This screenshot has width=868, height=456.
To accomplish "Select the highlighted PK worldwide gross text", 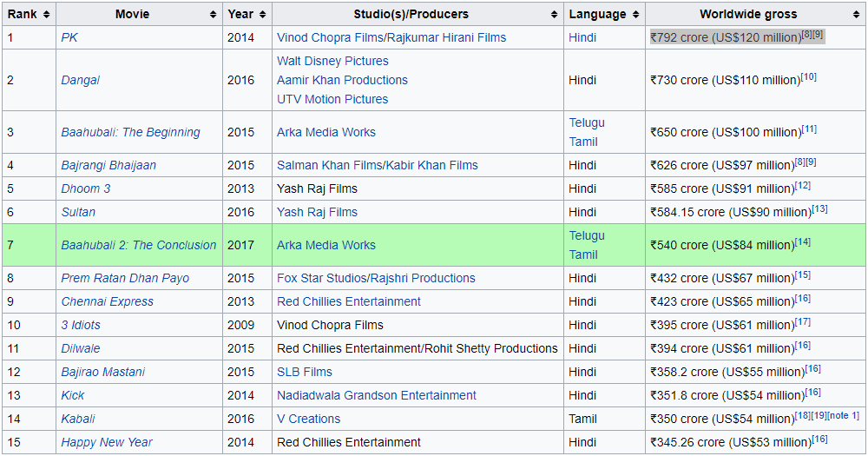I will [x=725, y=37].
